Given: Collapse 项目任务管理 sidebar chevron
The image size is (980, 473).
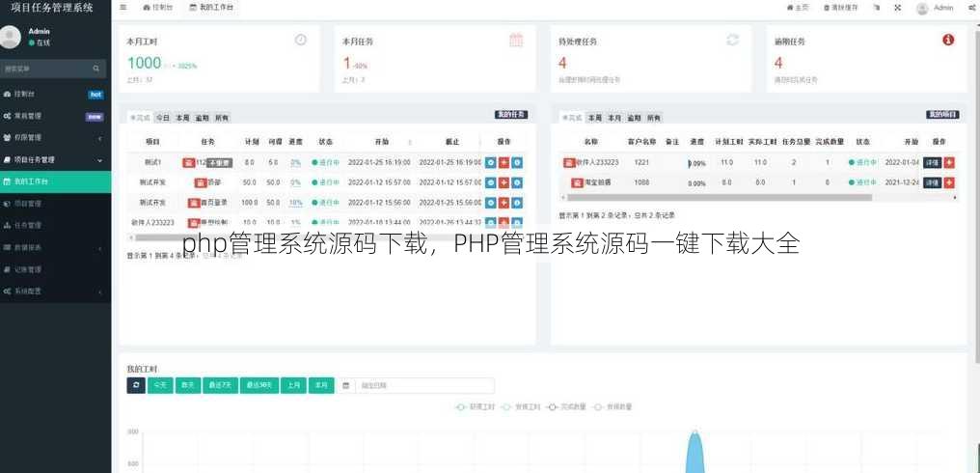Looking at the screenshot, I should point(100,160).
